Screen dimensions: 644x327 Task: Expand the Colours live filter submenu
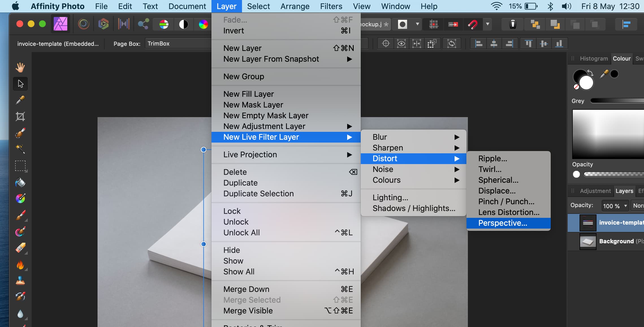(413, 180)
